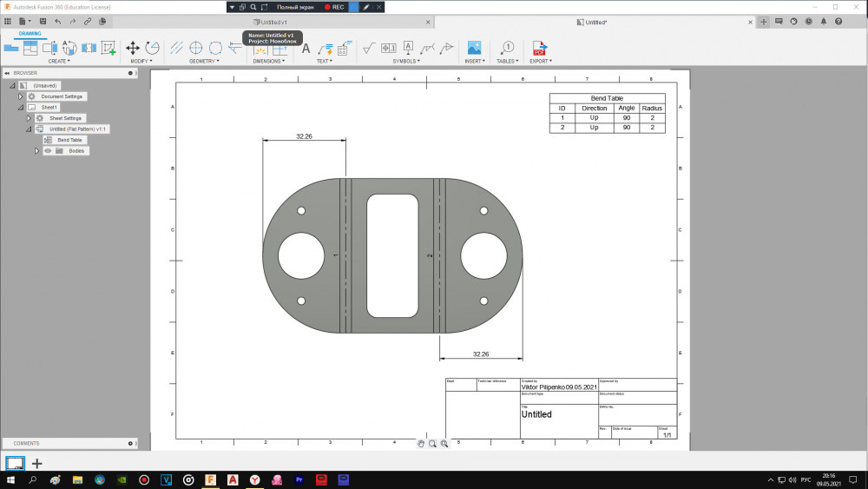Collapse the Sheet1 tree node
Viewport: 868px width, 489px height.
[21, 108]
